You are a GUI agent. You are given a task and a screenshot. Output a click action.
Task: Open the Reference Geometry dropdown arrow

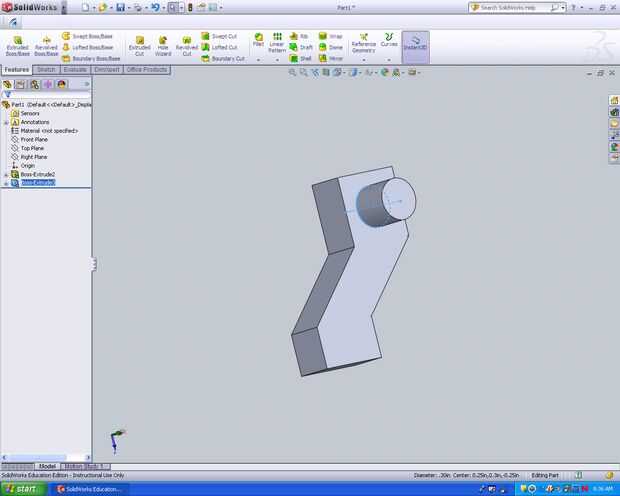point(364,60)
